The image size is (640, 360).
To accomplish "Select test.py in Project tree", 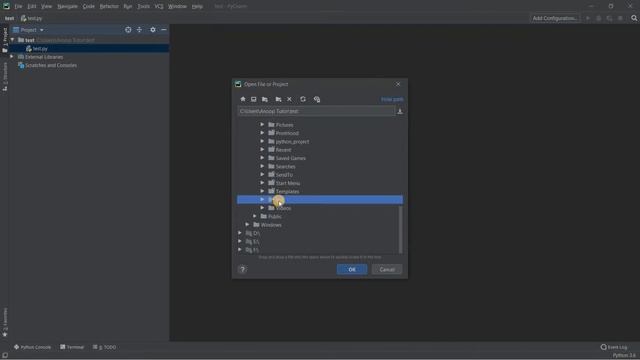I will coord(89,49).
